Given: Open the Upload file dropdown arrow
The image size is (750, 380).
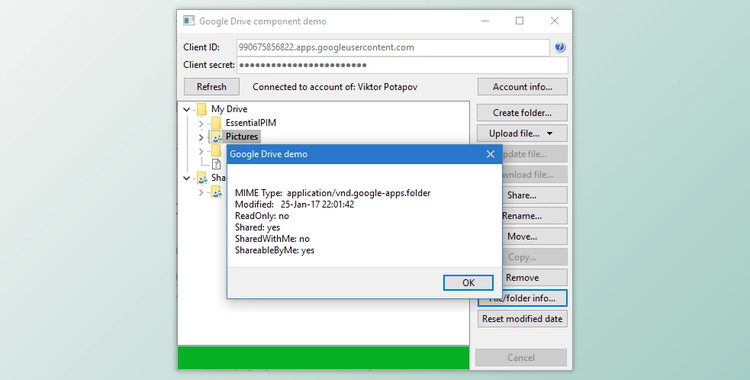Looking at the screenshot, I should coord(550,134).
